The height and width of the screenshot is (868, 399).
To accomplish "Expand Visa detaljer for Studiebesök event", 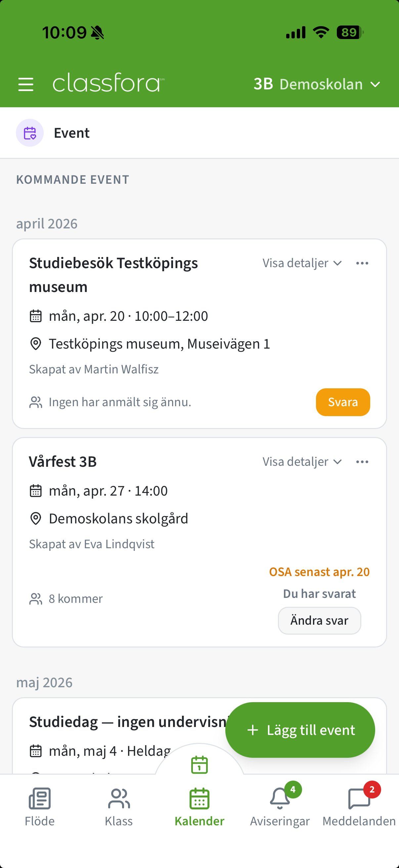I will [x=302, y=263].
